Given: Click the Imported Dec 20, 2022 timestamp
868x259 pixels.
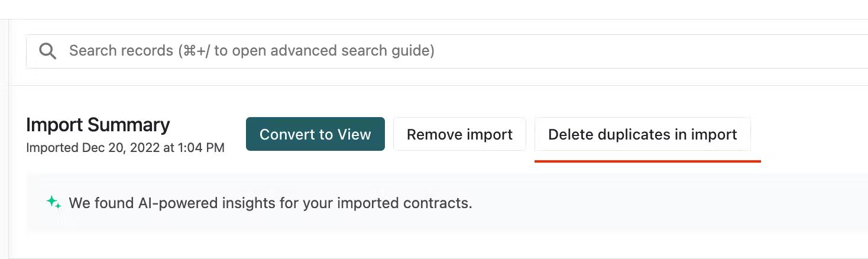Looking at the screenshot, I should click(x=125, y=148).
